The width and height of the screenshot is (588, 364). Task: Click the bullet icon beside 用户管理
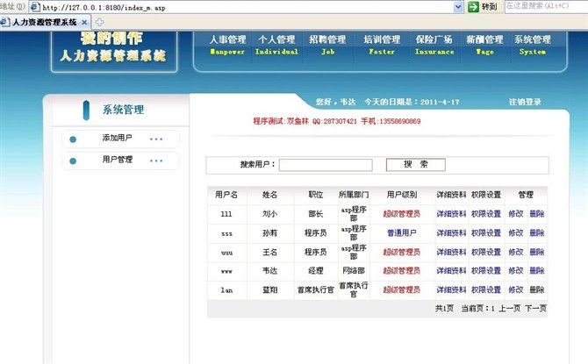coord(73,161)
